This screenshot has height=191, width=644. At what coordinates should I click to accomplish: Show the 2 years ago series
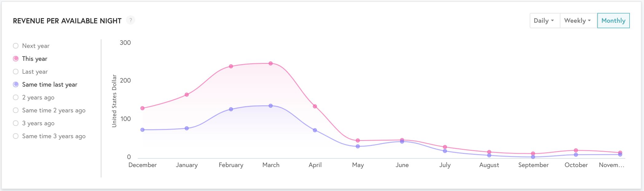[x=16, y=97]
